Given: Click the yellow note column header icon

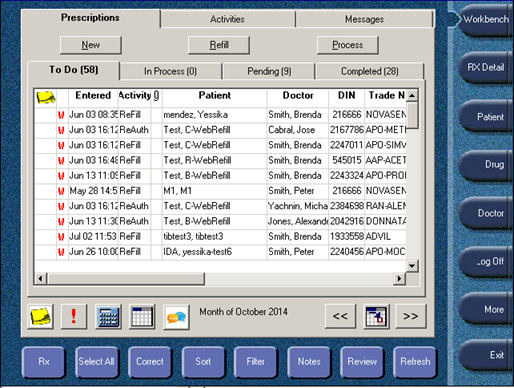Looking at the screenshot, I should (46, 97).
